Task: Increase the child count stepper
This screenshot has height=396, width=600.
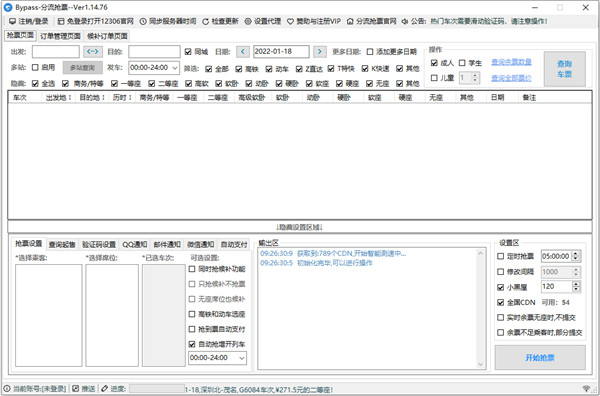Action: point(475,75)
